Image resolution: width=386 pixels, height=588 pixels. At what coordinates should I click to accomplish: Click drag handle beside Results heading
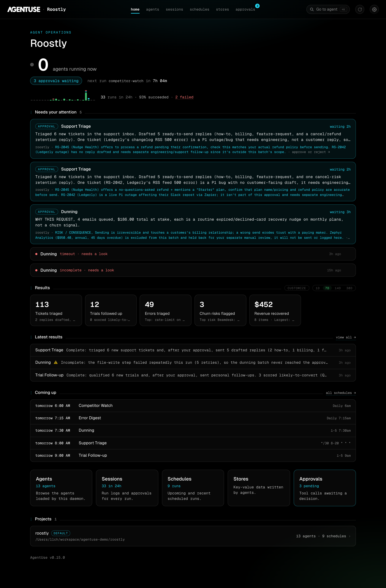tap(31, 288)
